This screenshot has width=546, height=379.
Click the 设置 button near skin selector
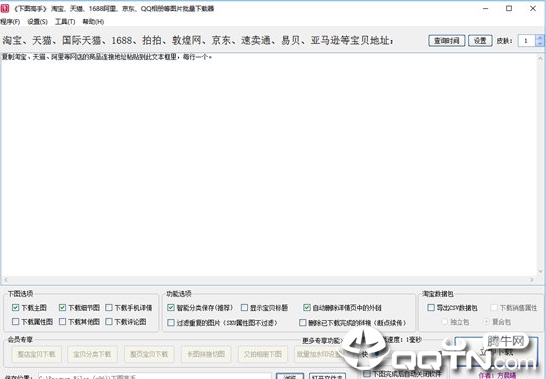click(480, 41)
